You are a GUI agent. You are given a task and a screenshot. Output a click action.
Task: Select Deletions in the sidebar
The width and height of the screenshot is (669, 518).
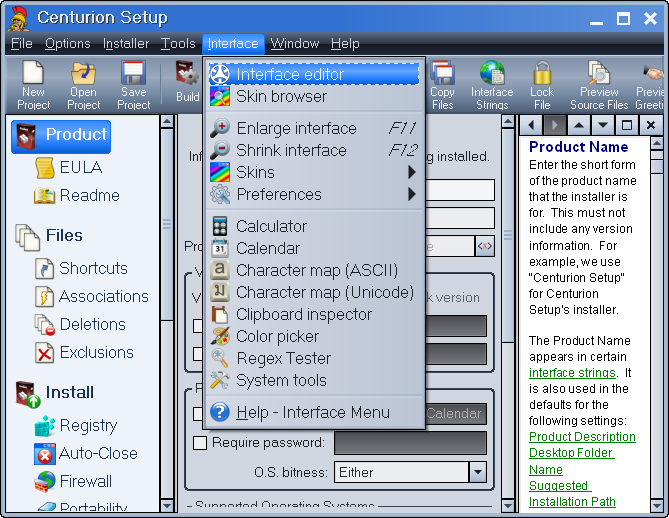pyautogui.click(x=80, y=325)
